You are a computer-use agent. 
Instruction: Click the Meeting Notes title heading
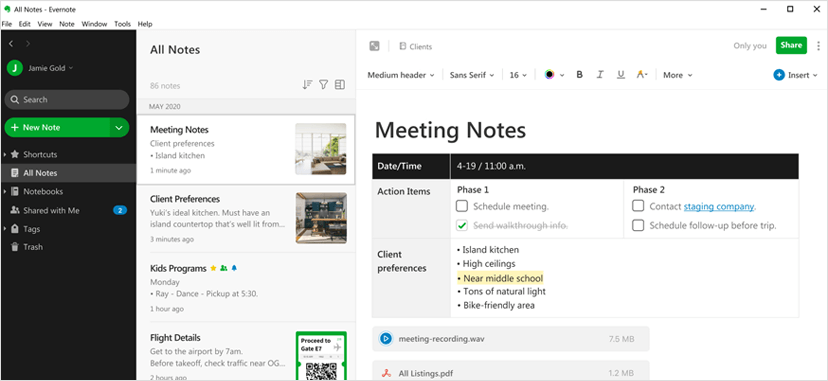click(x=450, y=130)
